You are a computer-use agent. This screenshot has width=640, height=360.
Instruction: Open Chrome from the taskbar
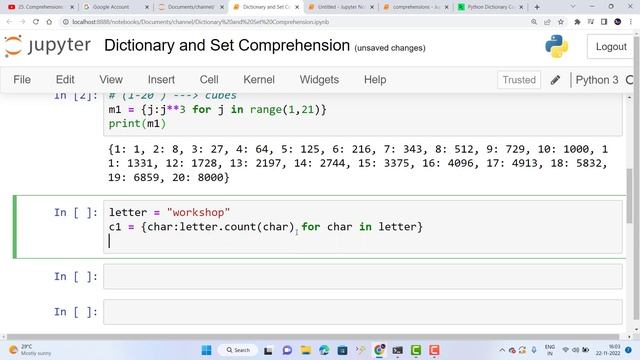pos(379,350)
